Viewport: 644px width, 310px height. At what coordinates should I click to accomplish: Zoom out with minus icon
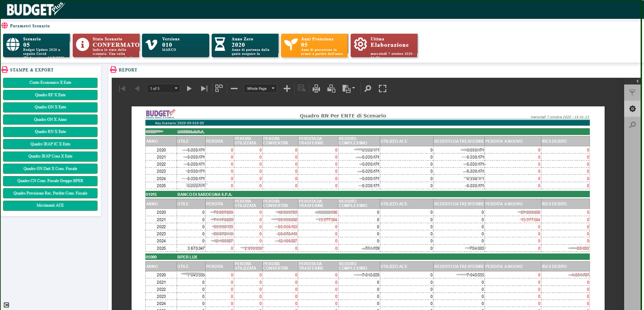[x=234, y=89]
